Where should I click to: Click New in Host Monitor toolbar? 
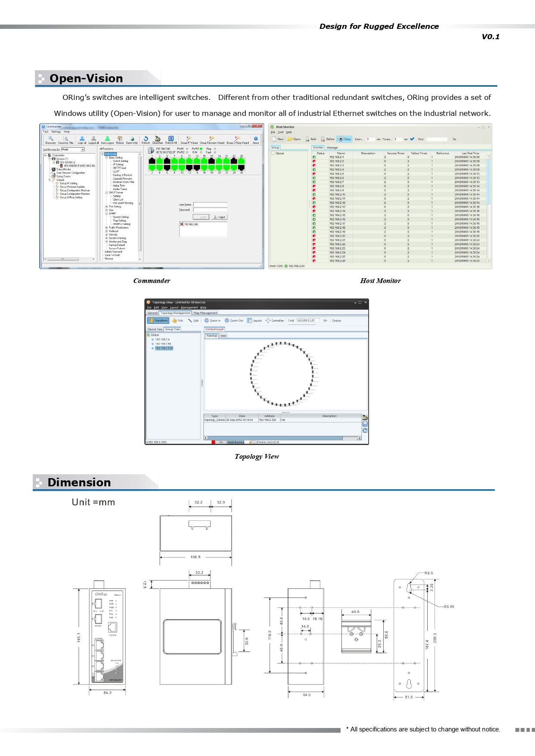click(x=278, y=139)
